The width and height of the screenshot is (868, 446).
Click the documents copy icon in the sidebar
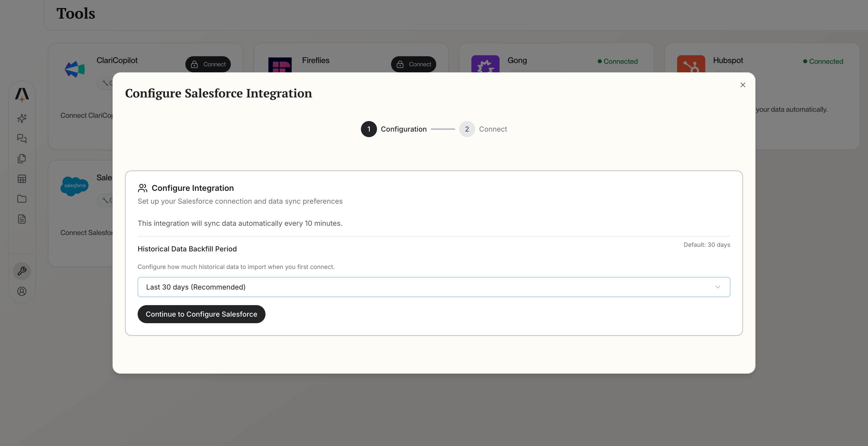click(22, 158)
